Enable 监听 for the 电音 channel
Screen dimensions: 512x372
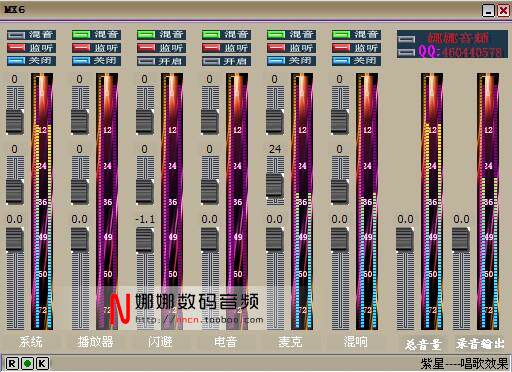pos(226,48)
